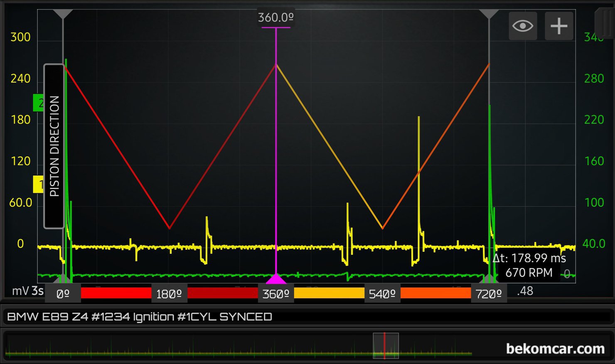The height and width of the screenshot is (364, 615).
Task: Click the PISTON DIRECTION vertical label
Action: point(54,146)
